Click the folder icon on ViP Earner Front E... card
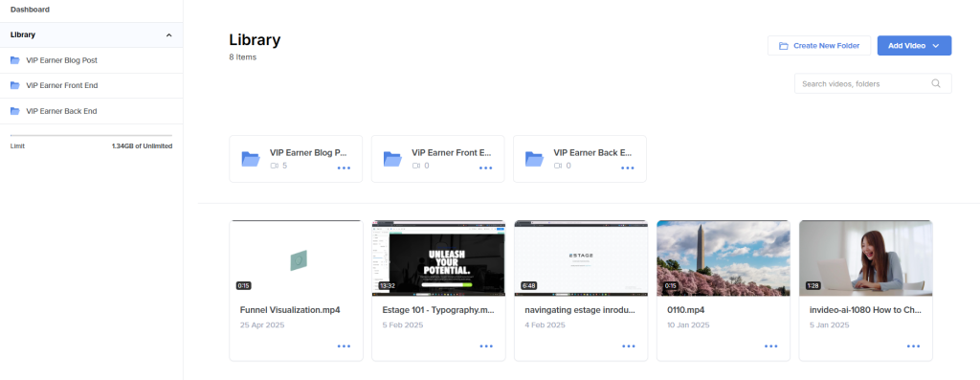980x380 pixels. [392, 159]
